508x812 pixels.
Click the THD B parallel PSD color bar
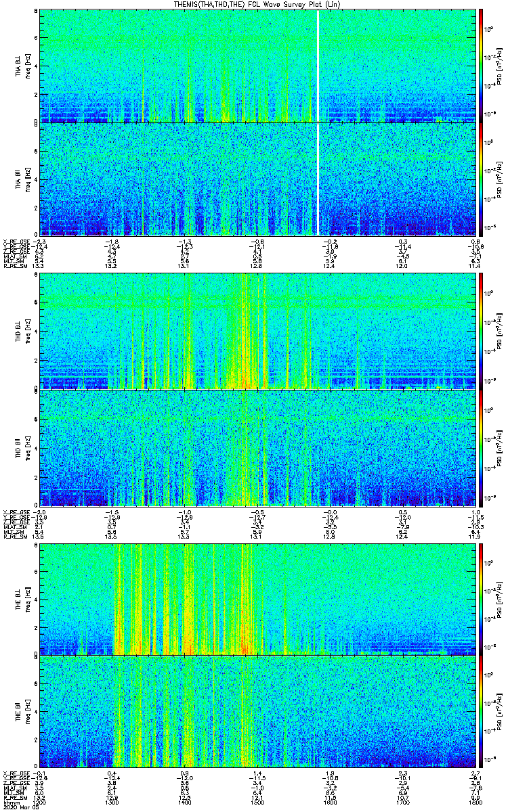pos(481,448)
